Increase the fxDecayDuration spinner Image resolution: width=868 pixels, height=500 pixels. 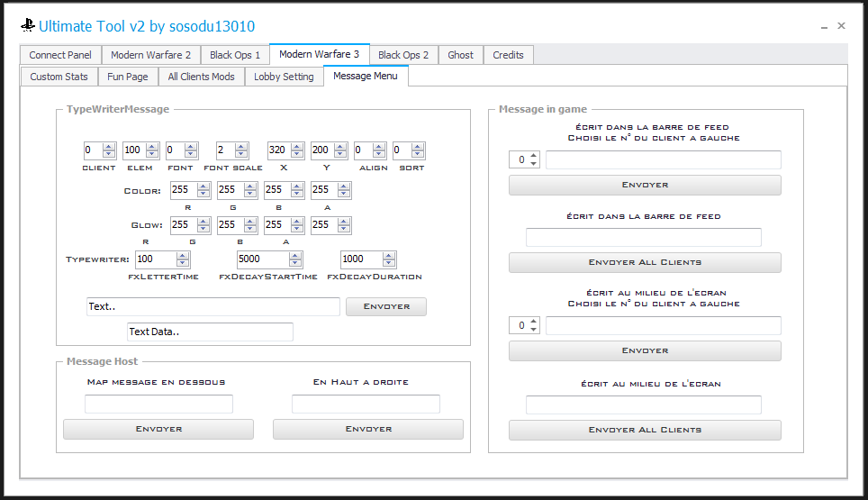click(x=389, y=256)
